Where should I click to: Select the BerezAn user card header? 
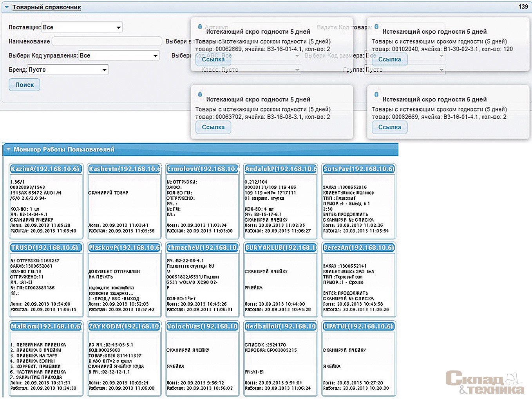(x=358, y=248)
